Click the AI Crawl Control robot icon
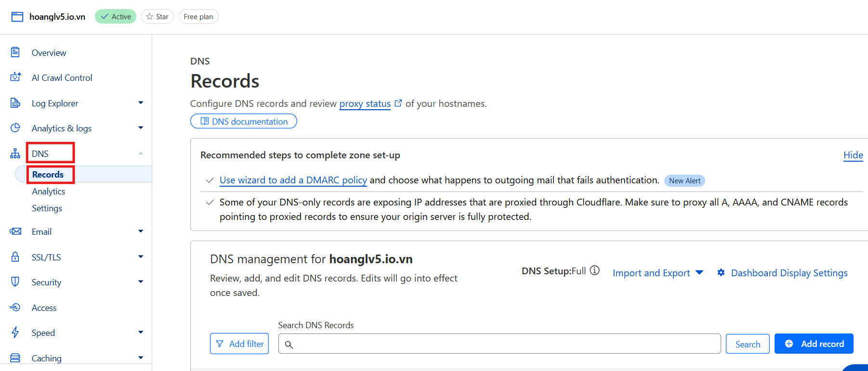The width and height of the screenshot is (868, 371). tap(15, 77)
